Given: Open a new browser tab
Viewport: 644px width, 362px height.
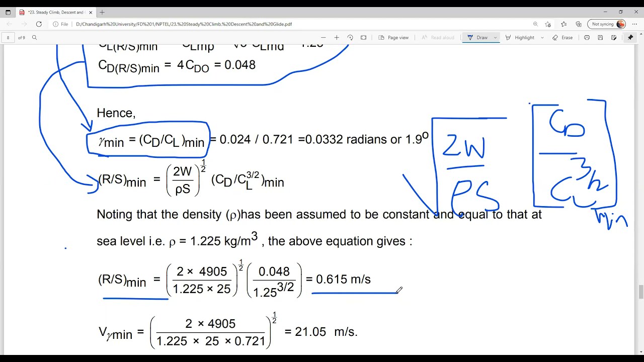Looking at the screenshot, I should pyautogui.click(x=102, y=12).
